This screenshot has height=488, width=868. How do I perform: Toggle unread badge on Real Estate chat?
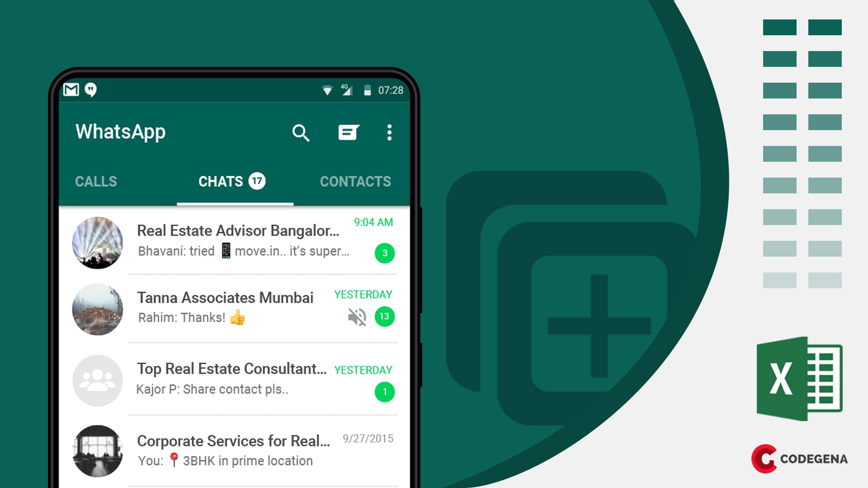tap(384, 253)
